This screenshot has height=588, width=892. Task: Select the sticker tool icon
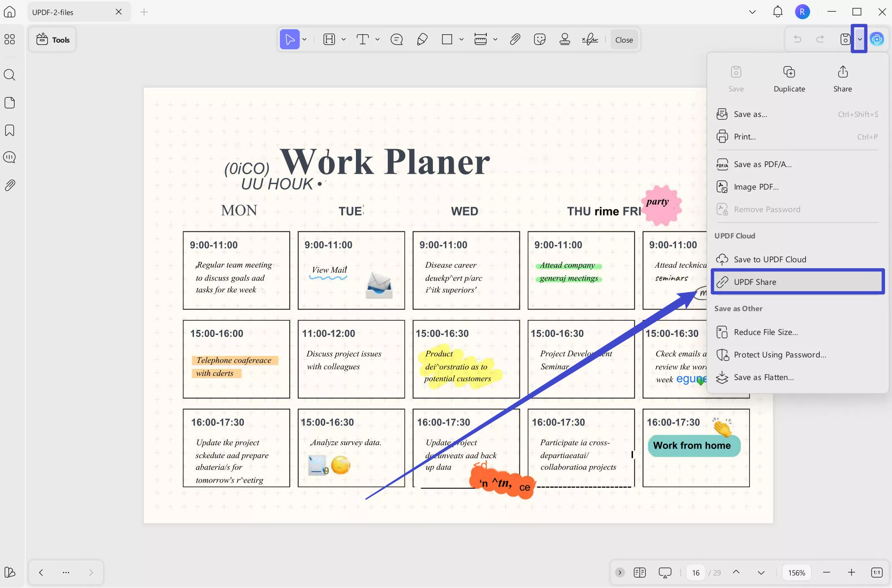[539, 40]
